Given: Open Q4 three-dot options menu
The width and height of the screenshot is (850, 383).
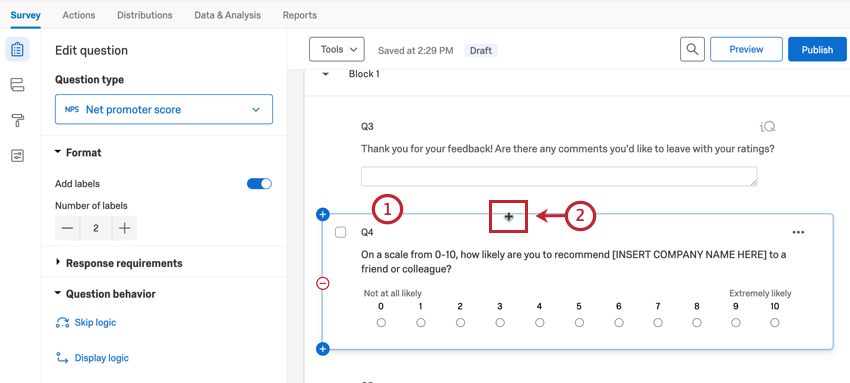Looking at the screenshot, I should pos(798,232).
